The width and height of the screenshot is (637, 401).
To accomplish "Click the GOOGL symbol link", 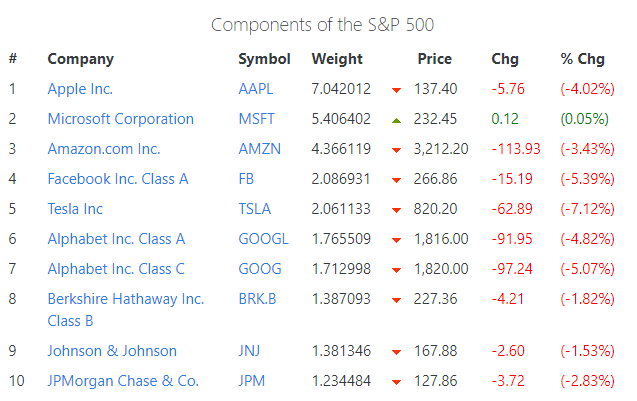I will point(263,239).
